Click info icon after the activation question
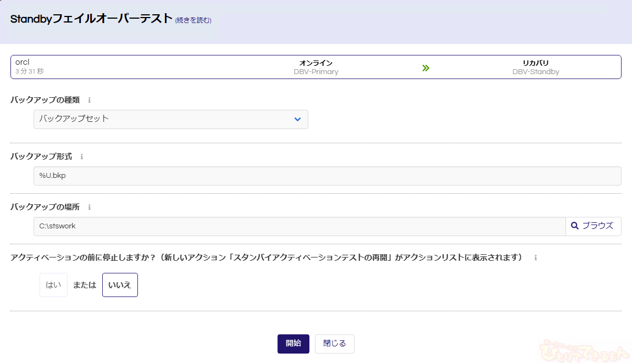 (535, 257)
